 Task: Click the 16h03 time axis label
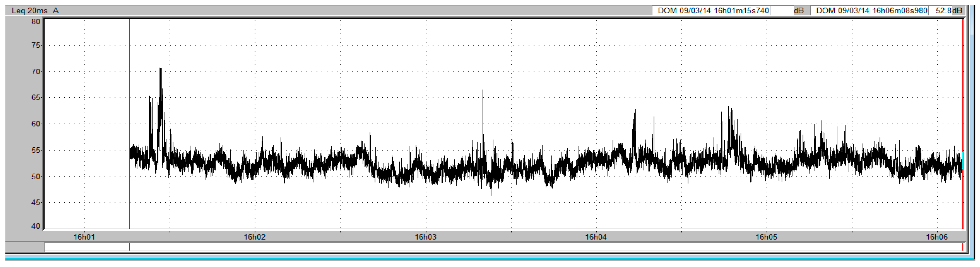click(x=425, y=237)
